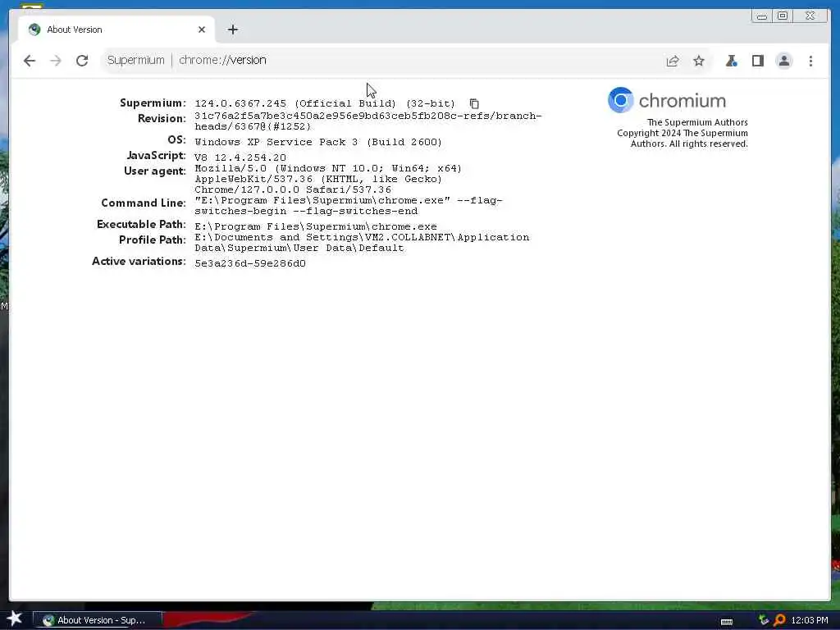Viewport: 840px width, 630px height.
Task: Open the Chrome Labs flask icon
Action: (x=731, y=61)
